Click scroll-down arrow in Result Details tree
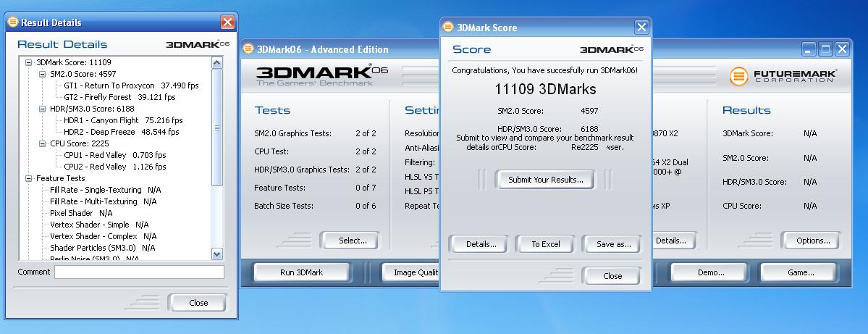The width and height of the screenshot is (868, 334). 217,254
